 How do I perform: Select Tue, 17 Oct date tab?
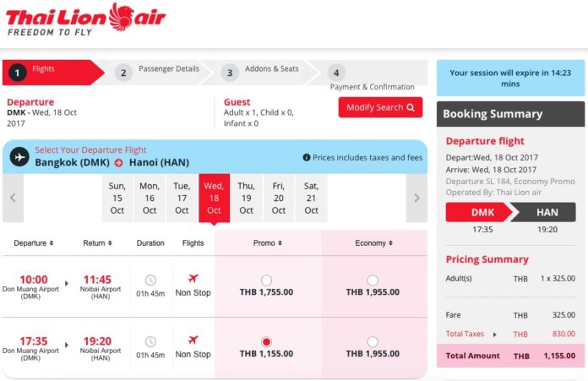click(182, 198)
